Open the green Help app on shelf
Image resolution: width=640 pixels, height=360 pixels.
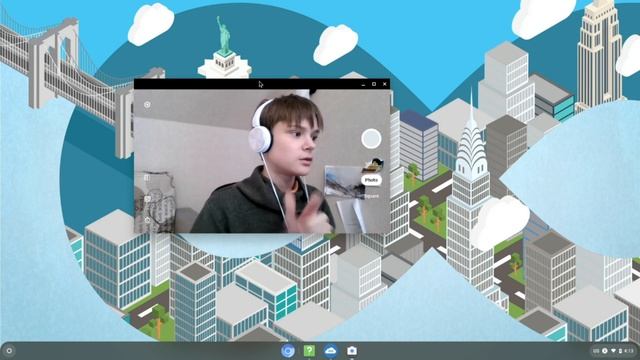click(309, 351)
